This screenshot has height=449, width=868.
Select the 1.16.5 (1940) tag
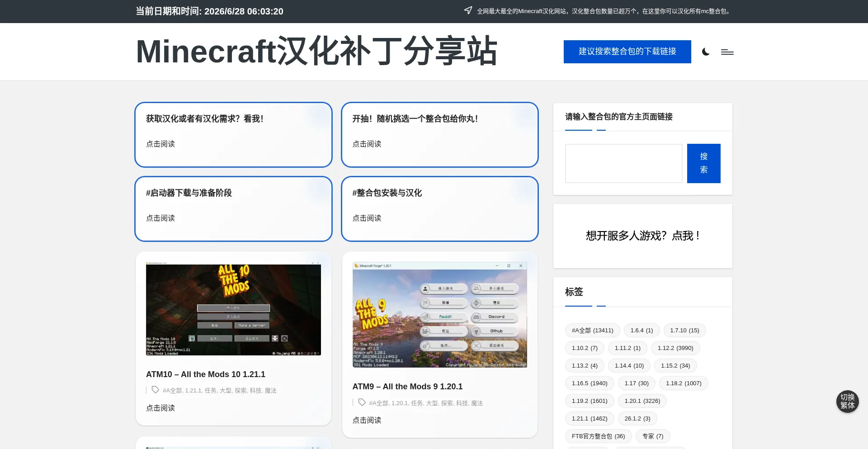coord(590,383)
